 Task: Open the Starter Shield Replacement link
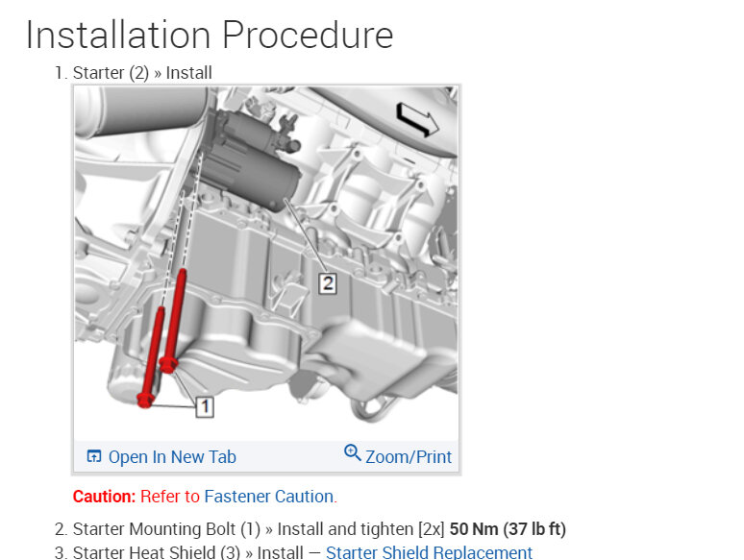(x=429, y=552)
